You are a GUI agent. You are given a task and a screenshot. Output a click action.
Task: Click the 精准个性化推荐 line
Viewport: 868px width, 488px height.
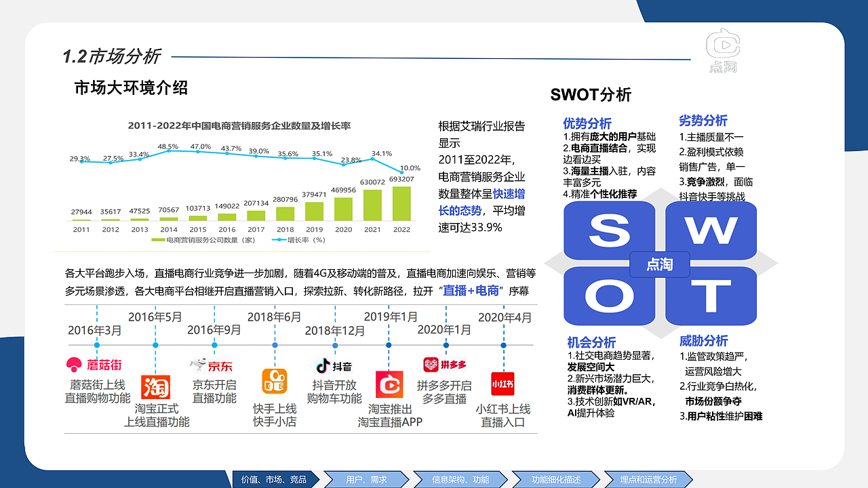pos(600,193)
